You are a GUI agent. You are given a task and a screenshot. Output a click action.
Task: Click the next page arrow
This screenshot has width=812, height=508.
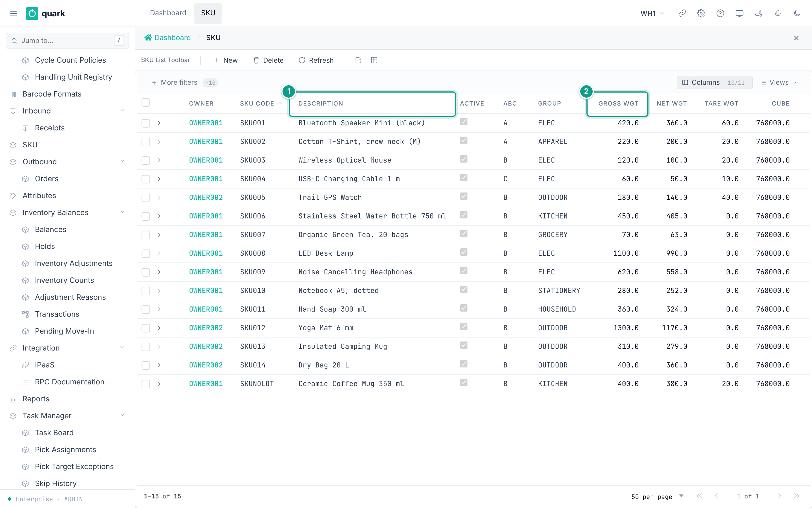pos(779,496)
